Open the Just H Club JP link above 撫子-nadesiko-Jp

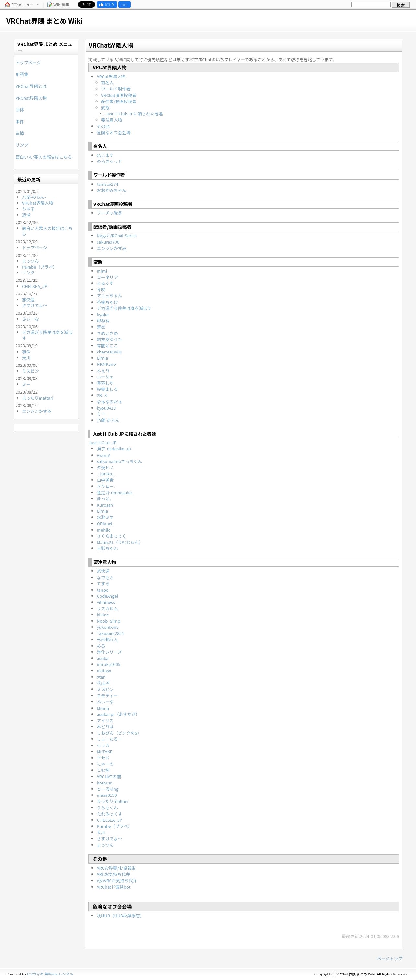click(103, 443)
